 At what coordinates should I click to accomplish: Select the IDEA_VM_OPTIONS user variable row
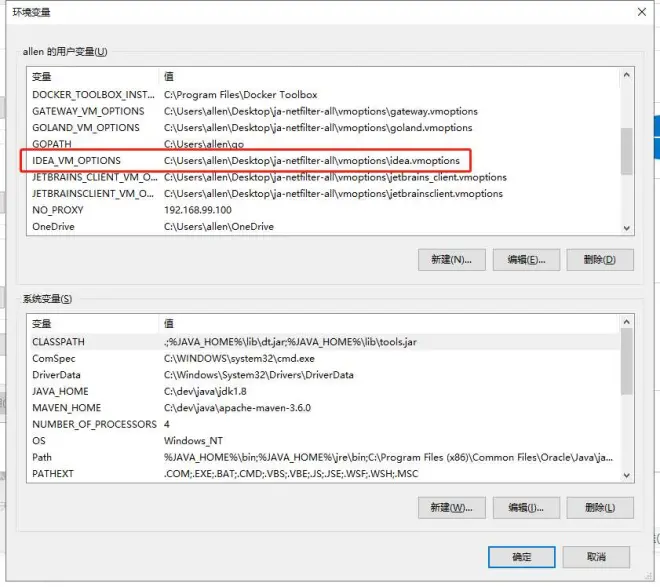[x=324, y=161]
